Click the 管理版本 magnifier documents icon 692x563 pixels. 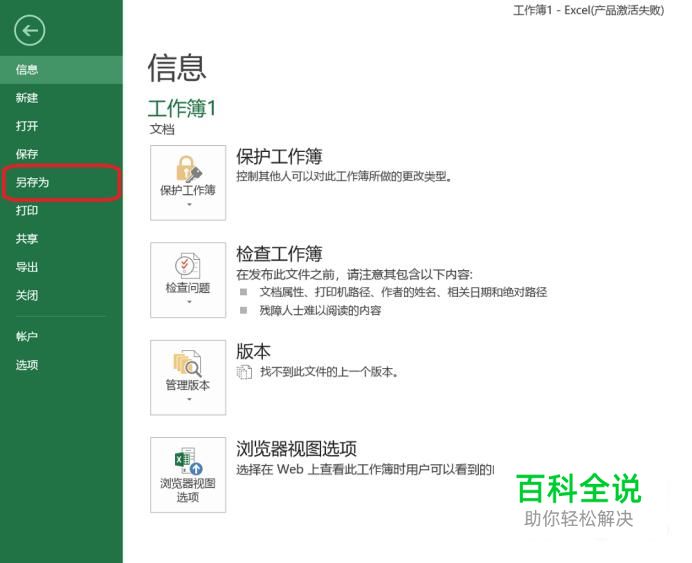coord(188,364)
